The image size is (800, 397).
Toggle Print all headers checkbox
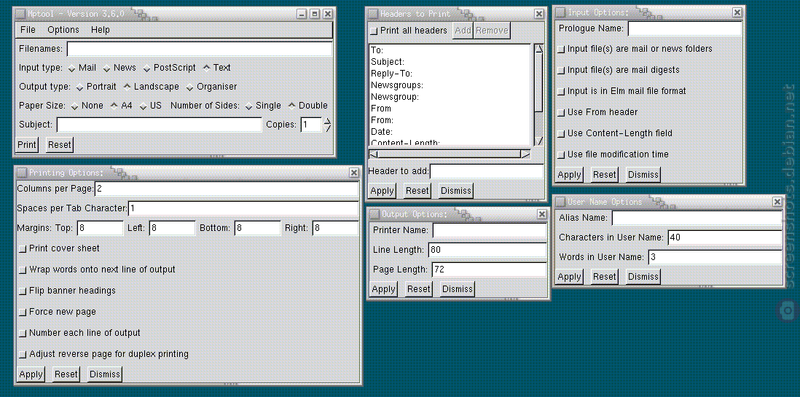click(x=374, y=31)
